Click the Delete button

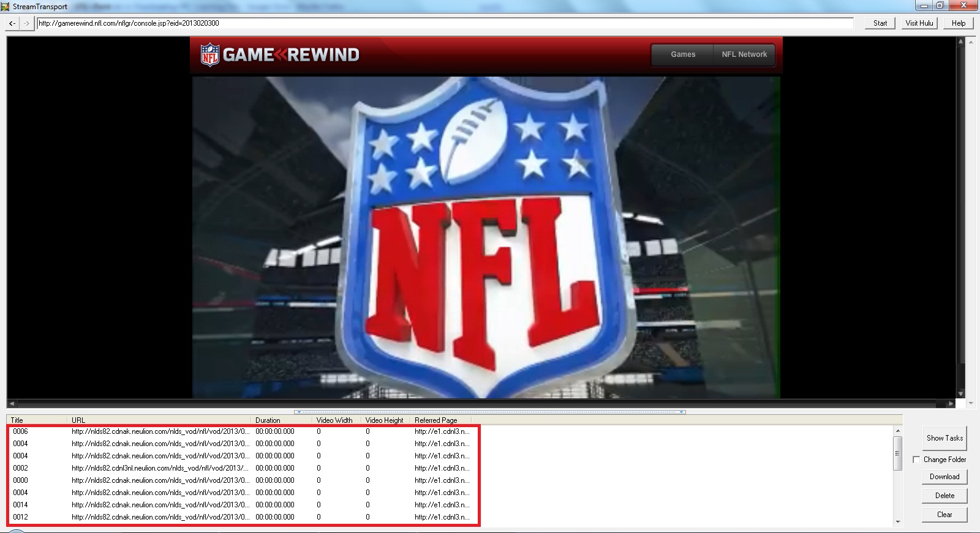pos(944,496)
